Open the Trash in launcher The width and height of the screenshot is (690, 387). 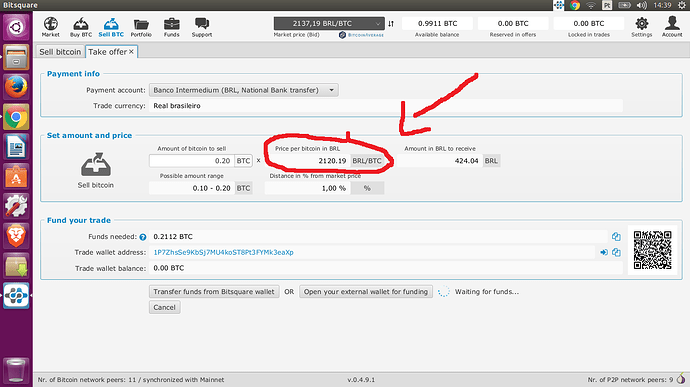[16, 370]
